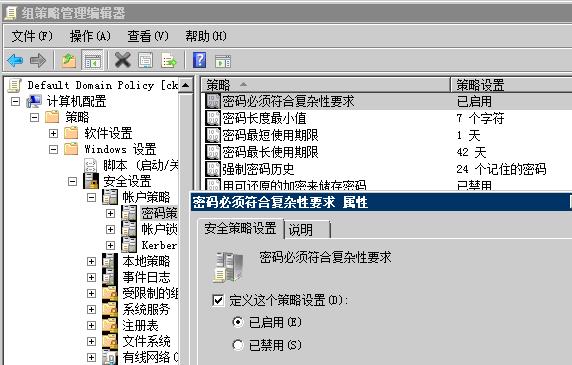The width and height of the screenshot is (572, 365).
Task: Expand the 注册表 node
Action: tap(92, 325)
